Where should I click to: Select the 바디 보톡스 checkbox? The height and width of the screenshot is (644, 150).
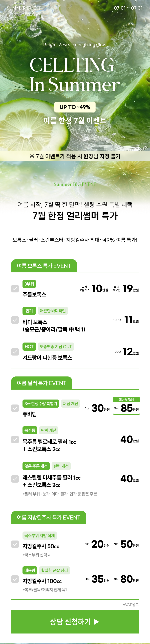(x=15, y=320)
